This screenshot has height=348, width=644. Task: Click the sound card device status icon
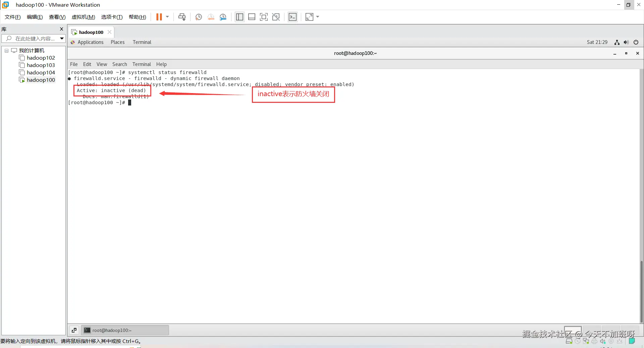click(603, 341)
